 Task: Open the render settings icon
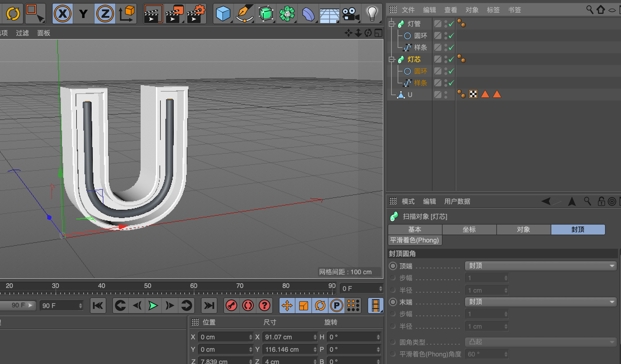(196, 14)
